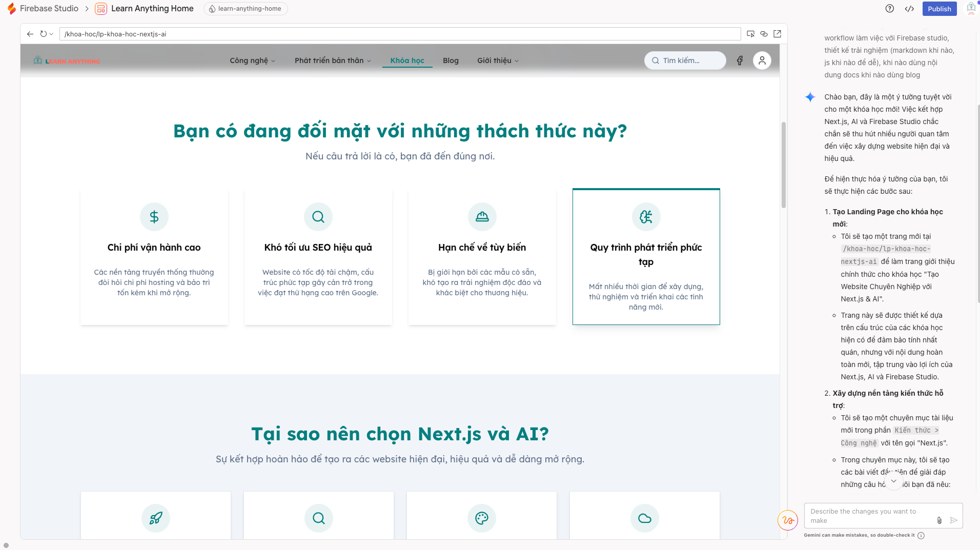Viewport: 980px width, 550px height.
Task: Click the Publish button
Action: tap(940, 9)
